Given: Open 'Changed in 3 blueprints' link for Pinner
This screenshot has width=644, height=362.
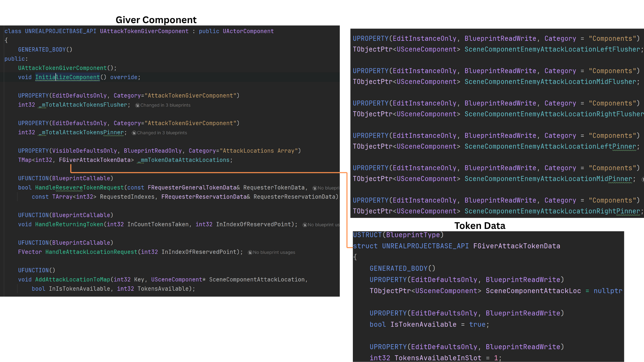Looking at the screenshot, I should pos(162,133).
